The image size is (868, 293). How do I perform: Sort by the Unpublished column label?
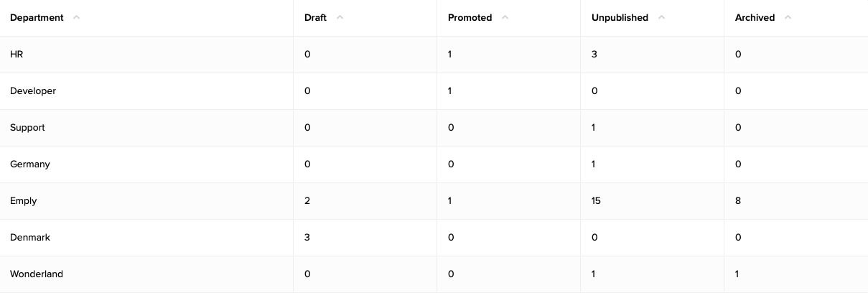[620, 18]
